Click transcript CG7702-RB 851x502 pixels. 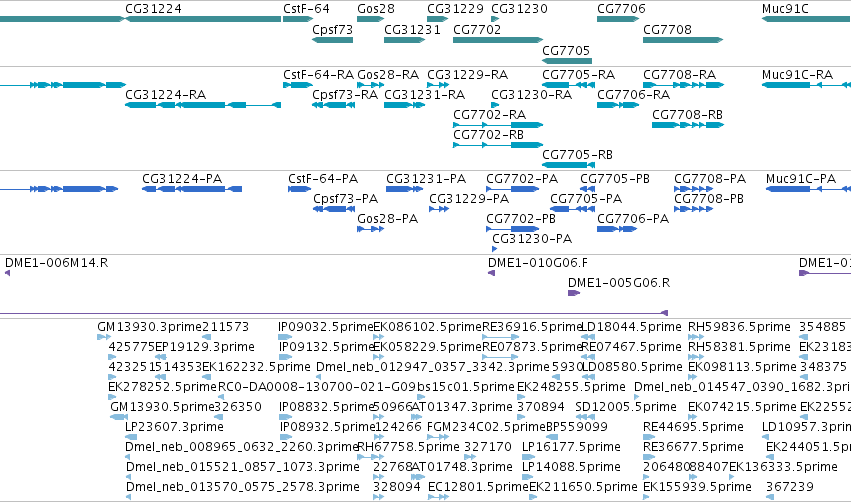click(x=488, y=135)
